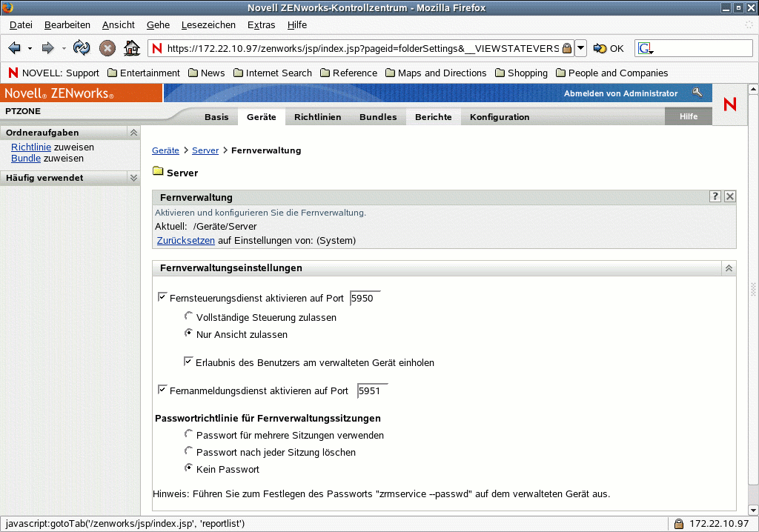Open People and Companies bookmark folder
The height and width of the screenshot is (532, 759).
pos(611,73)
